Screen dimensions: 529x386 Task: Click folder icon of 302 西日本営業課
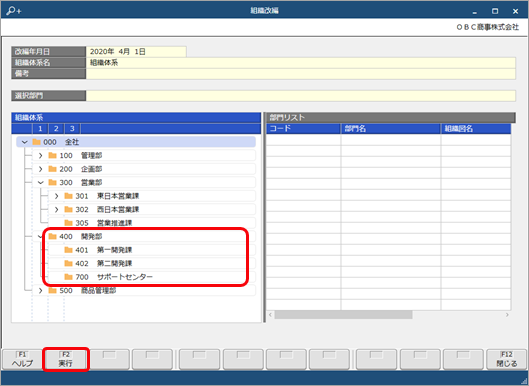[x=68, y=210]
